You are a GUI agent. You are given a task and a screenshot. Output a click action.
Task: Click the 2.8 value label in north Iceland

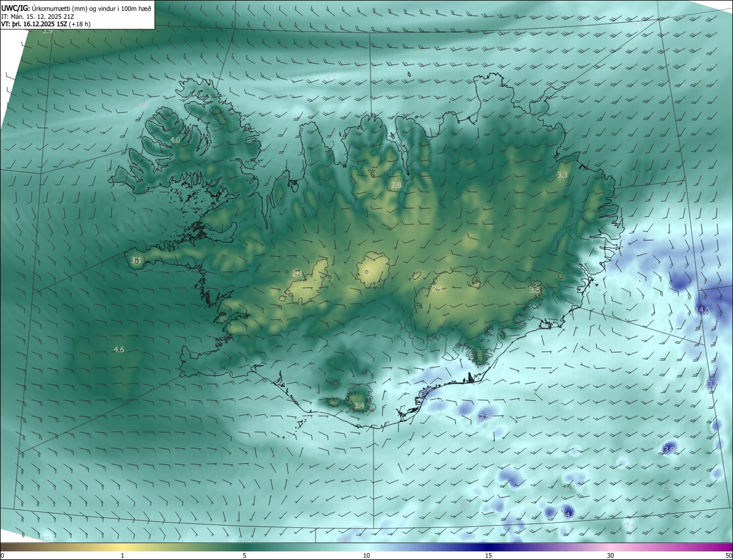(x=396, y=185)
